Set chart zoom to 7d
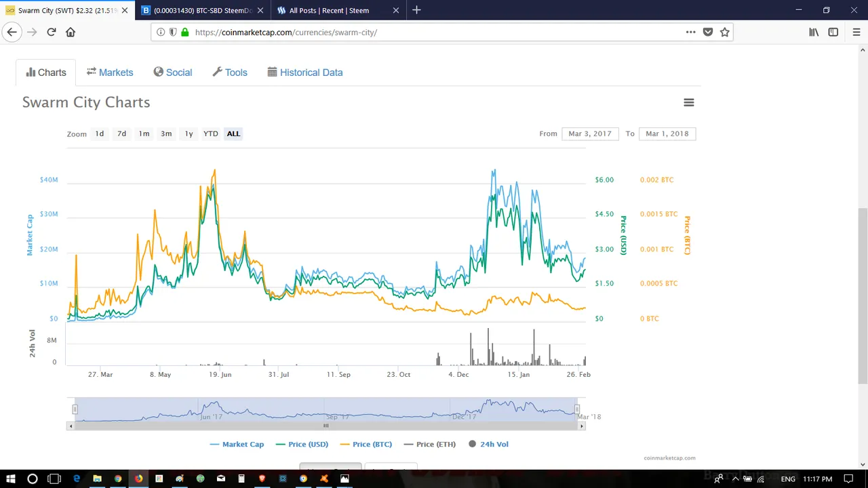868x488 pixels. pos(122,134)
